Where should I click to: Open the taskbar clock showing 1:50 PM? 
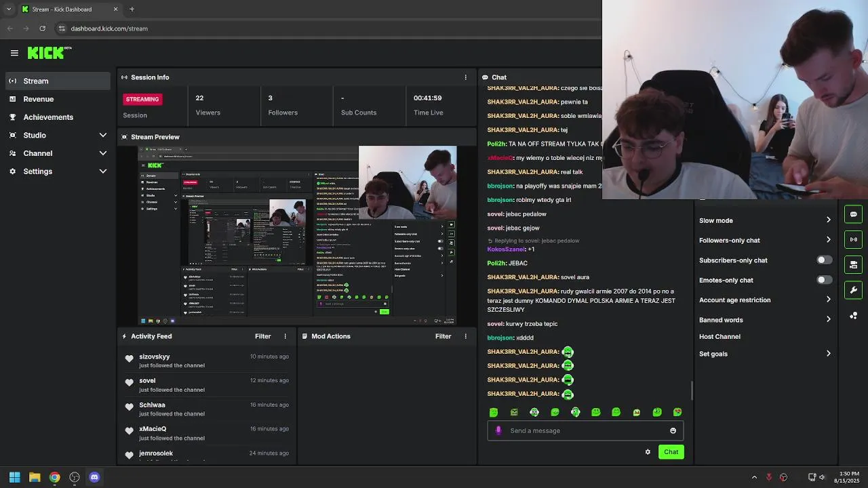848,477
